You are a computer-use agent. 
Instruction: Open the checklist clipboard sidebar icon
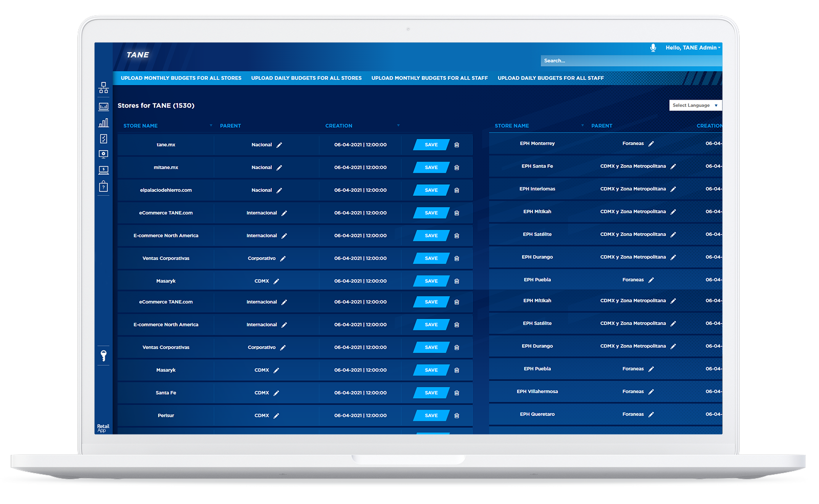(x=103, y=139)
